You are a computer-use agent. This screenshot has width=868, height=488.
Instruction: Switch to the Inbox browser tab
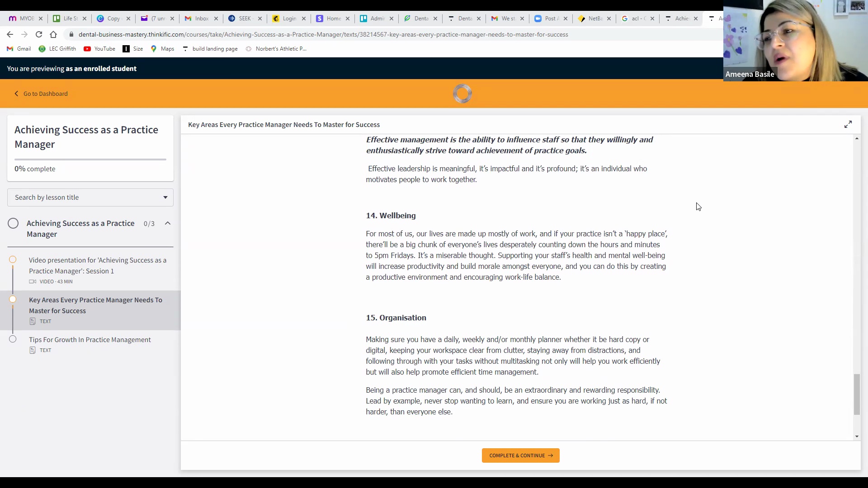pos(201,19)
